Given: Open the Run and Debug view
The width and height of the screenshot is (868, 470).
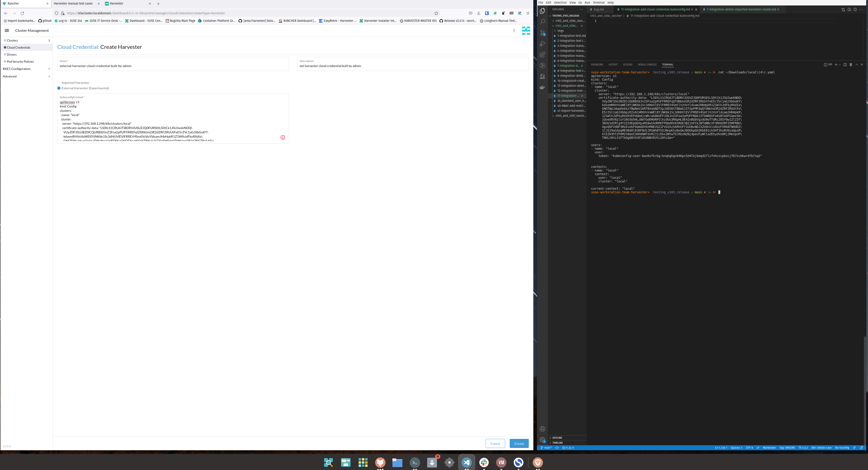Looking at the screenshot, I should [x=542, y=43].
